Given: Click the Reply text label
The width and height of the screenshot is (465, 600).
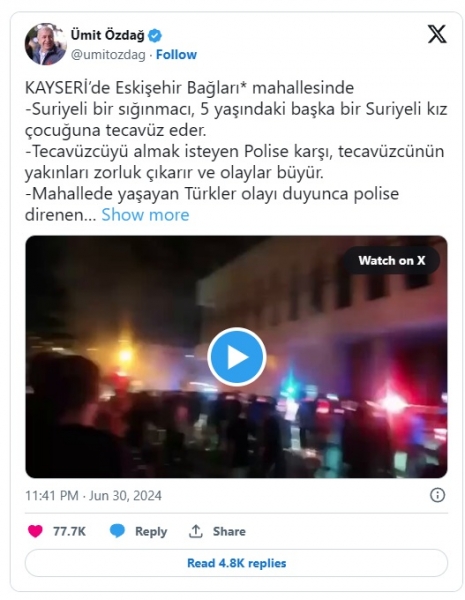Looking at the screenshot, I should tap(151, 531).
